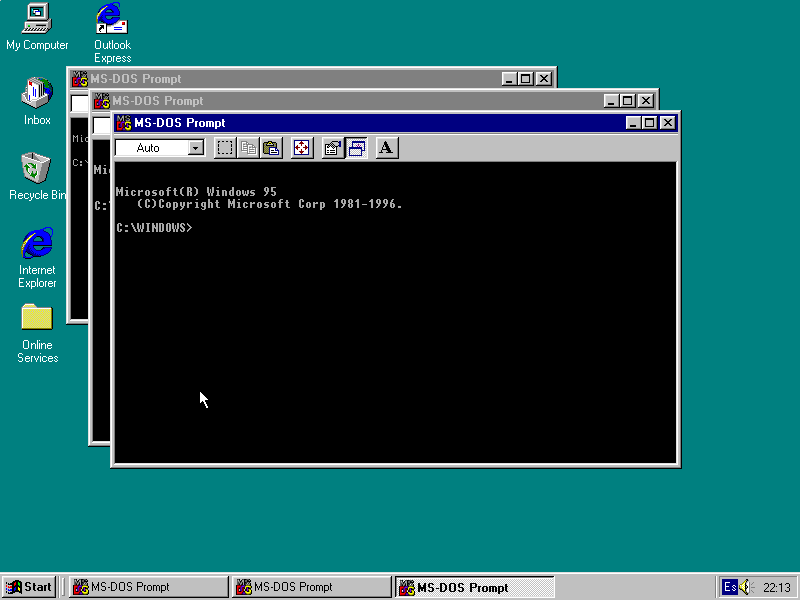Select the Mark tool in front MS-DOS toolbar
The image size is (800, 600).
[x=225, y=148]
